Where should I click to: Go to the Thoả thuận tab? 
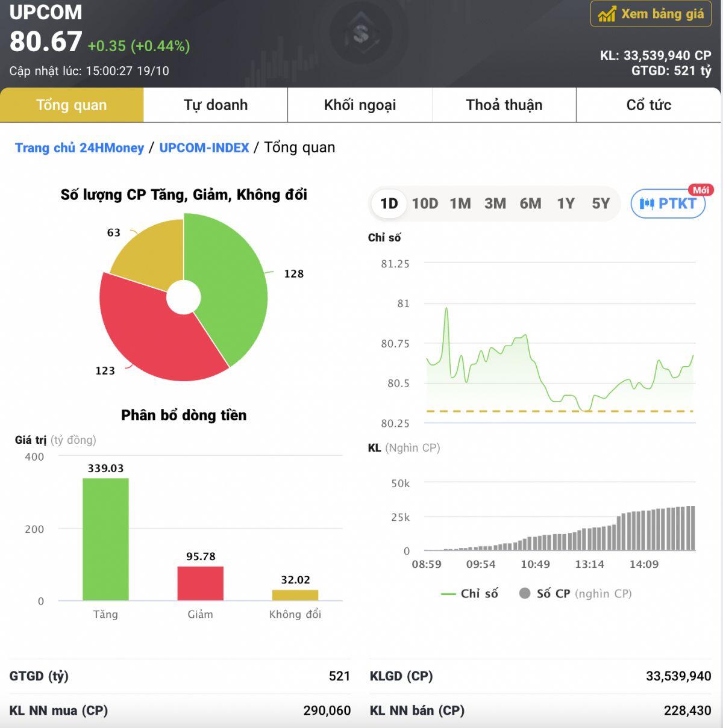point(504,105)
